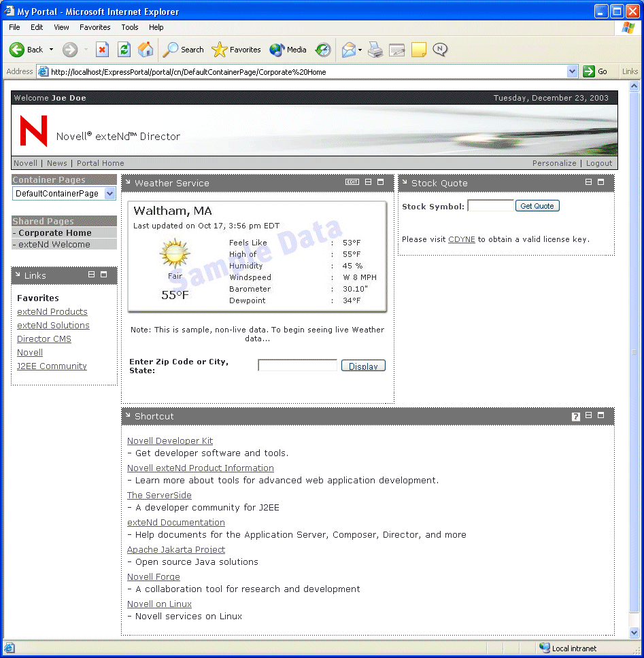644x658 pixels.
Task: Maximize the Weather Service portlet
Action: tap(380, 181)
